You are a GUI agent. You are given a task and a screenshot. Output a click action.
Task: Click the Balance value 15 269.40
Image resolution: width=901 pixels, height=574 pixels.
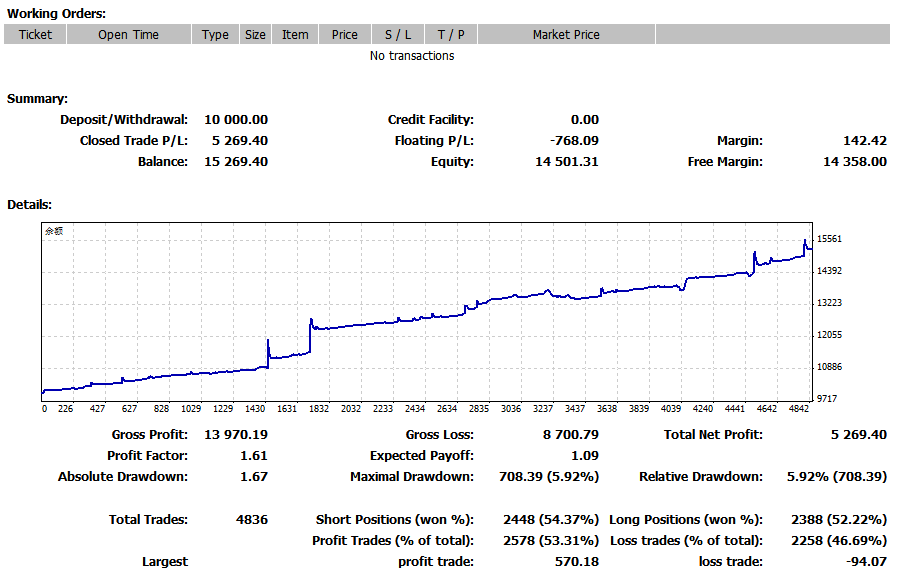point(236,162)
